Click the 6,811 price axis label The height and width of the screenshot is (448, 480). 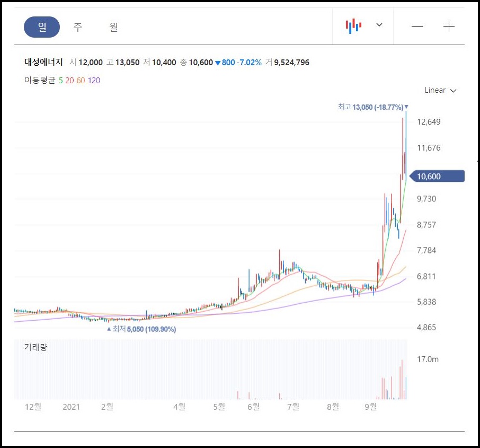(x=426, y=276)
